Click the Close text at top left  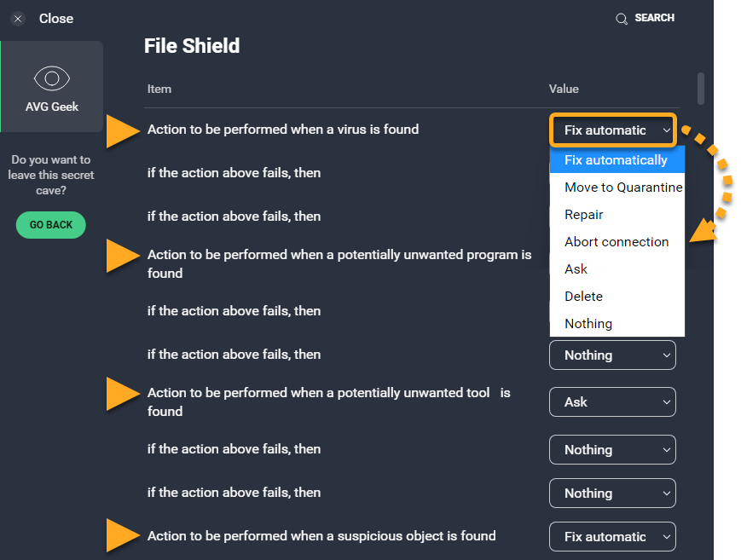coord(56,19)
